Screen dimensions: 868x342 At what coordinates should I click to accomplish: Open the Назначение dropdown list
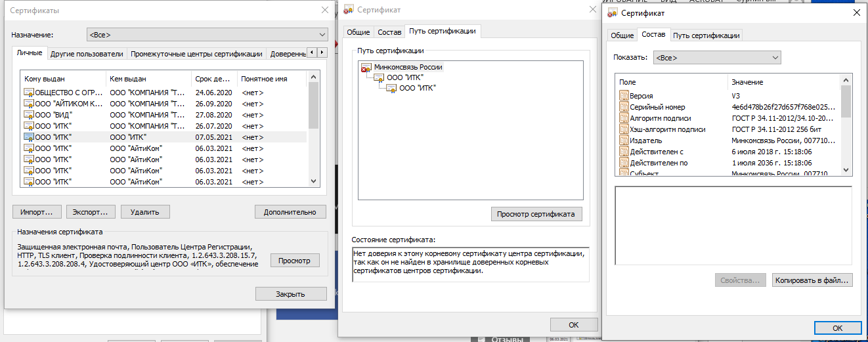click(207, 35)
